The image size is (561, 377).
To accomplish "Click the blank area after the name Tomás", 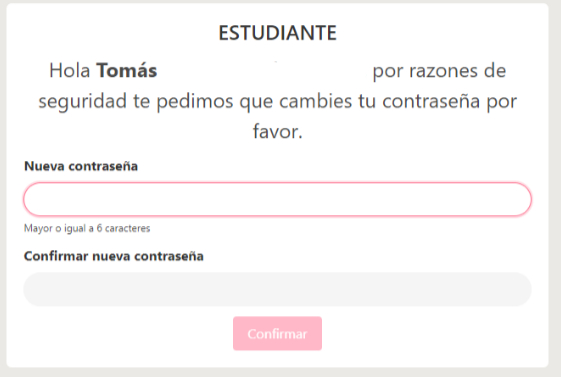I will 265,70.
